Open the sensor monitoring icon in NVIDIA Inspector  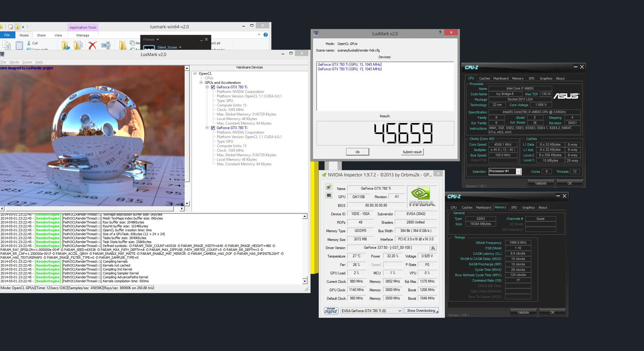[329, 195]
